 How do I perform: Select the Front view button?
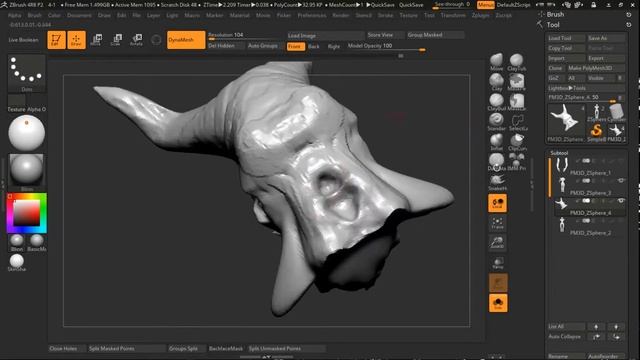(296, 47)
